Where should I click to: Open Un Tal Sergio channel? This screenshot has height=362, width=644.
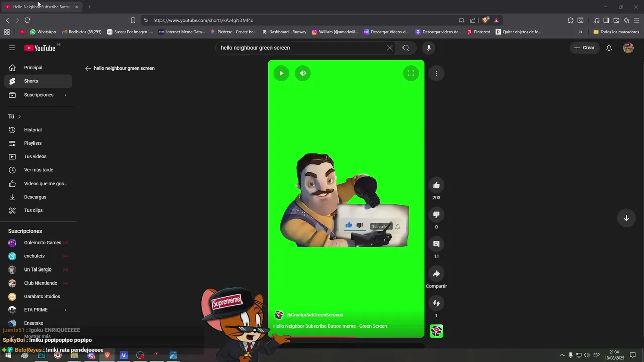click(x=38, y=269)
